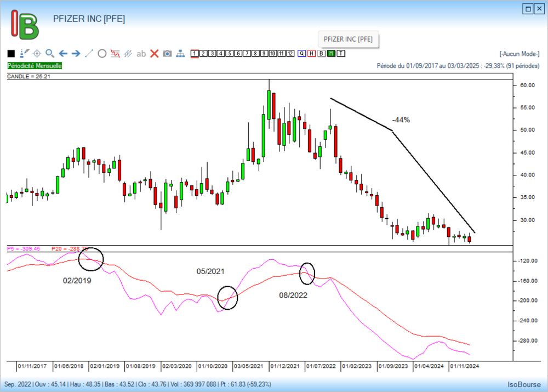
Task: Click the period summary text with -29,38%
Action: coord(458,66)
